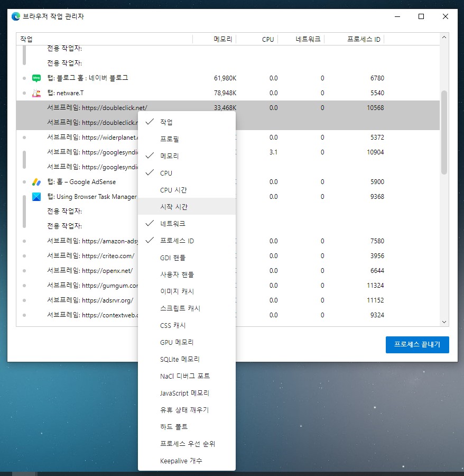Screen dimensions: 464x476
Task: Click the Naver blog tab favicon
Action: pos(36,78)
